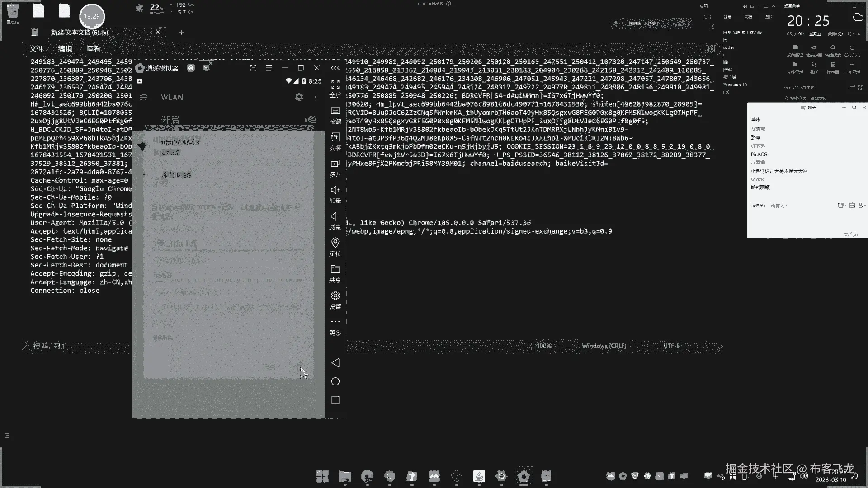The width and height of the screenshot is (868, 488).
Task: Open the WLAN three-dot overflow menu
Action: pos(316,97)
